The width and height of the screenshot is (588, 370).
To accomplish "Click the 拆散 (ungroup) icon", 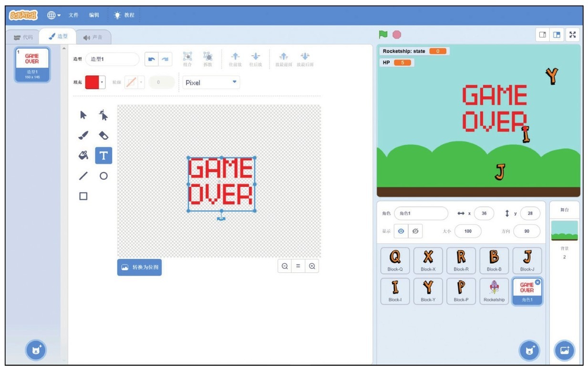I will (208, 59).
